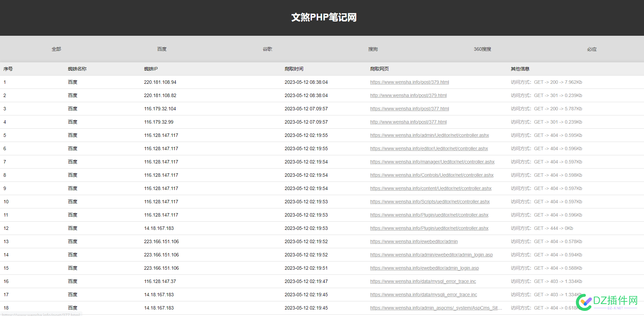Select IP 116.179.32.104 in row 3

[x=160, y=109]
